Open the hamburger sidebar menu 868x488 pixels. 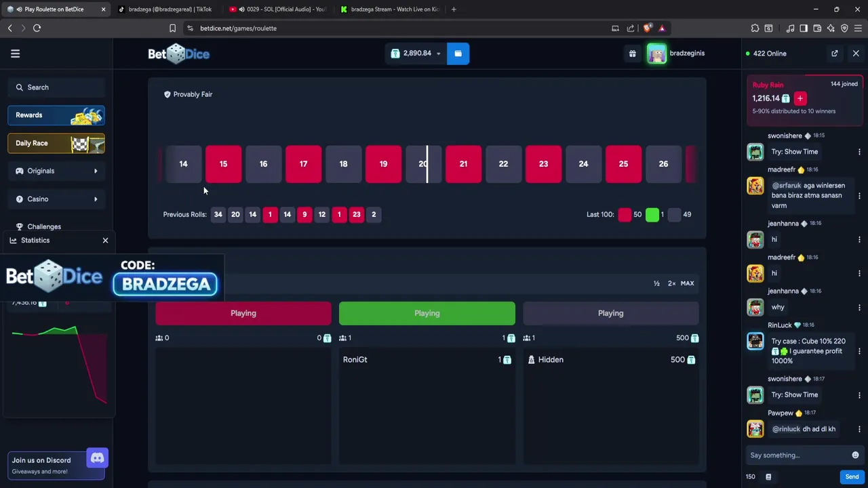click(15, 54)
